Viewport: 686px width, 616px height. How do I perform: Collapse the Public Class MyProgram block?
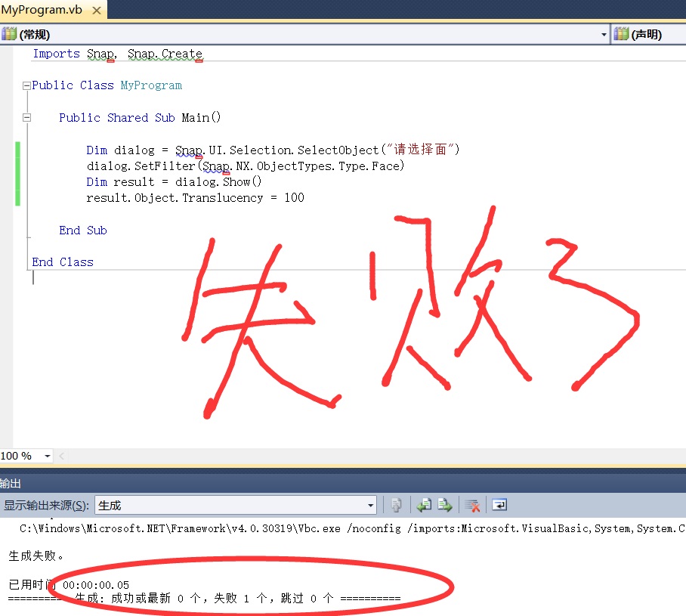26,86
